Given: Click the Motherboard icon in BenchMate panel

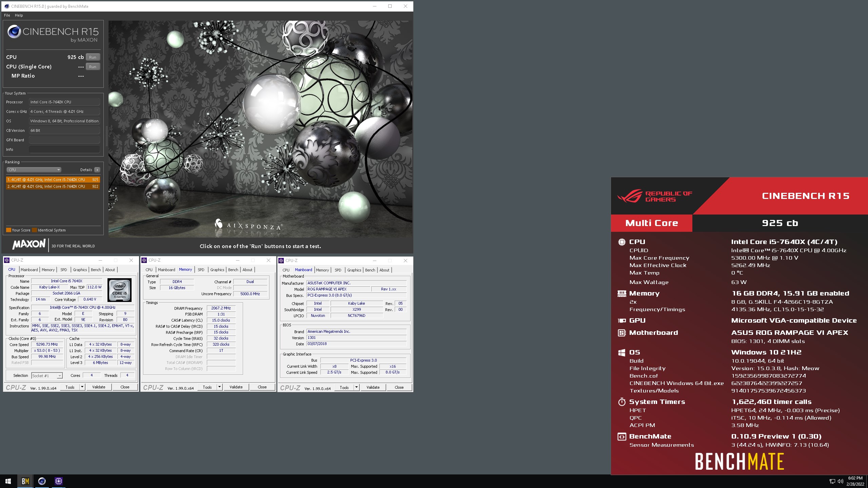Looking at the screenshot, I should pyautogui.click(x=622, y=333).
